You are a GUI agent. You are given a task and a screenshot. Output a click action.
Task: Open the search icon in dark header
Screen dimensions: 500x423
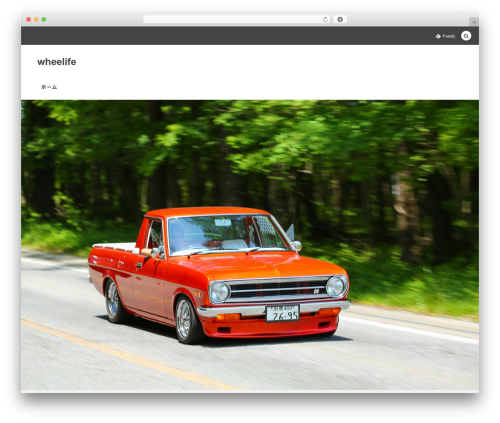coord(466,36)
